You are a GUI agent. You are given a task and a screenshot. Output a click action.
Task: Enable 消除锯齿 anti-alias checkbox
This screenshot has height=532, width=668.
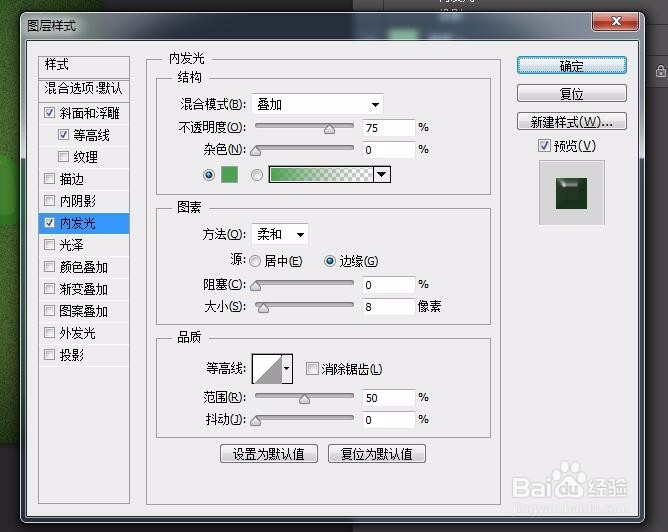(x=312, y=368)
